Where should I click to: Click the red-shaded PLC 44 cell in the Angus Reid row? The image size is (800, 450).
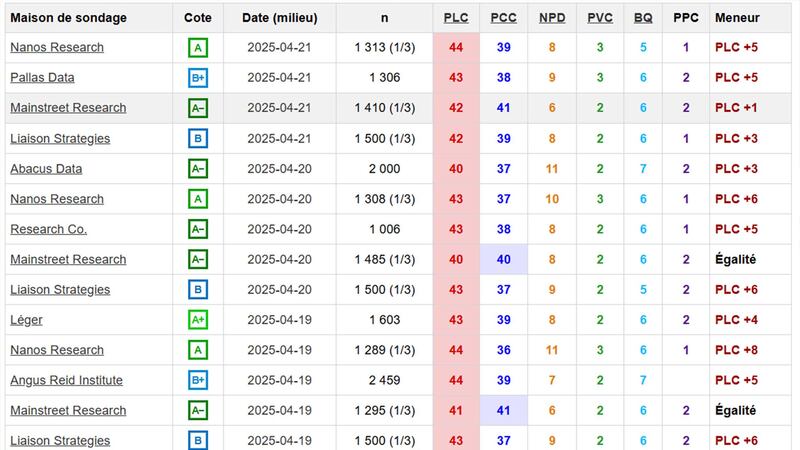click(x=456, y=381)
